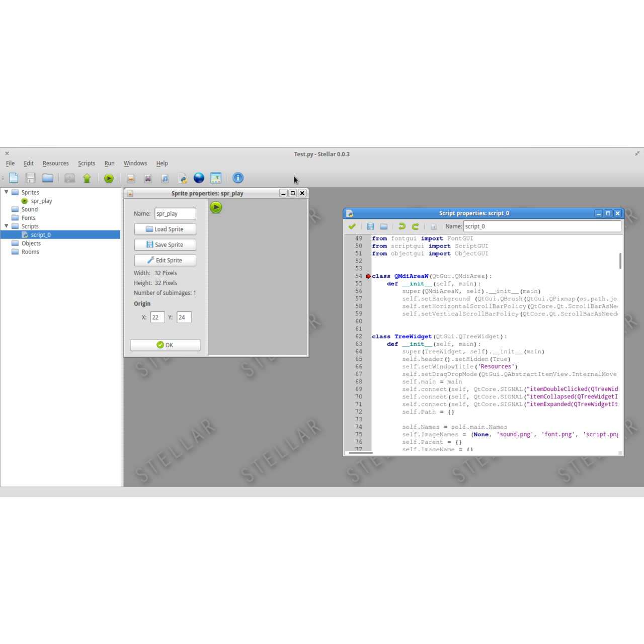
Task: Click the Edit Sprite button
Action: point(165,260)
